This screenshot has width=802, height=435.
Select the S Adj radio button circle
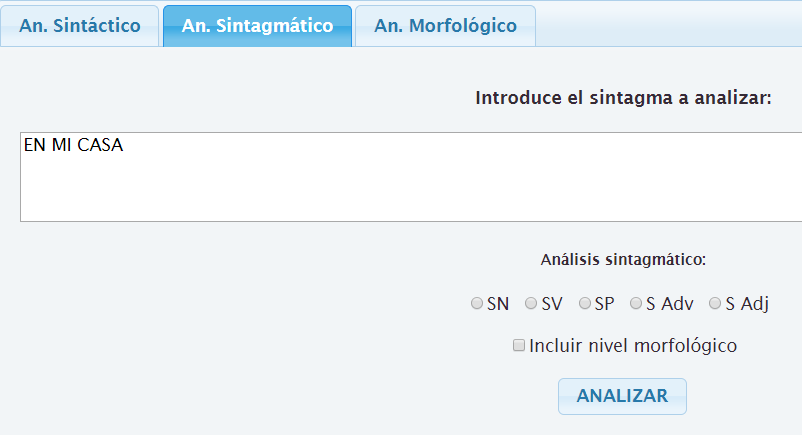(715, 303)
